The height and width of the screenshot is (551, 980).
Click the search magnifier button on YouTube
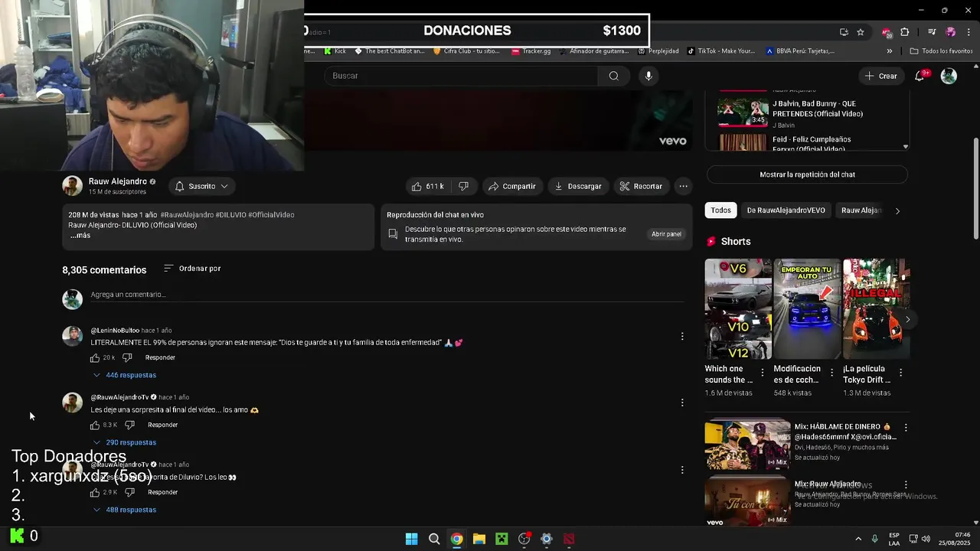click(613, 76)
